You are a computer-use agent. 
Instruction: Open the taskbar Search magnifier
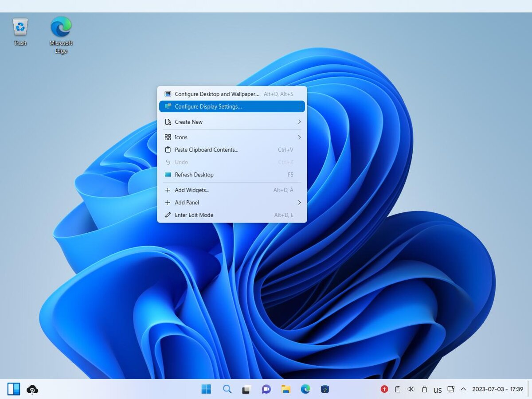[227, 389]
